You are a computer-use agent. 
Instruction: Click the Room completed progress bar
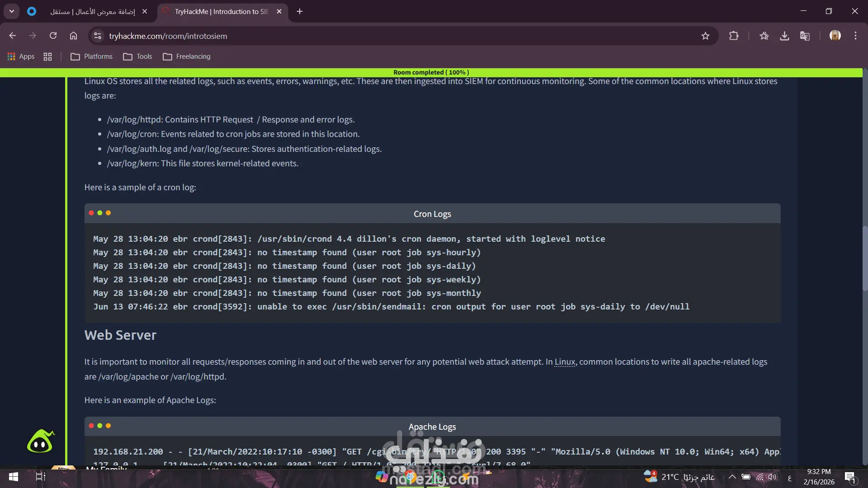tap(431, 72)
